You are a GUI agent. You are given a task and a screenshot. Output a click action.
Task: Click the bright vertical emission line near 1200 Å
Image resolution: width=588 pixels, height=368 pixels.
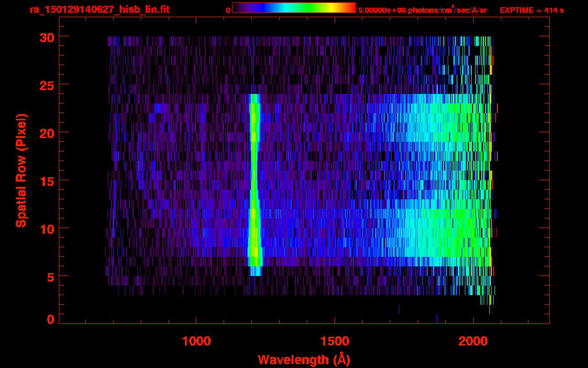254,182
